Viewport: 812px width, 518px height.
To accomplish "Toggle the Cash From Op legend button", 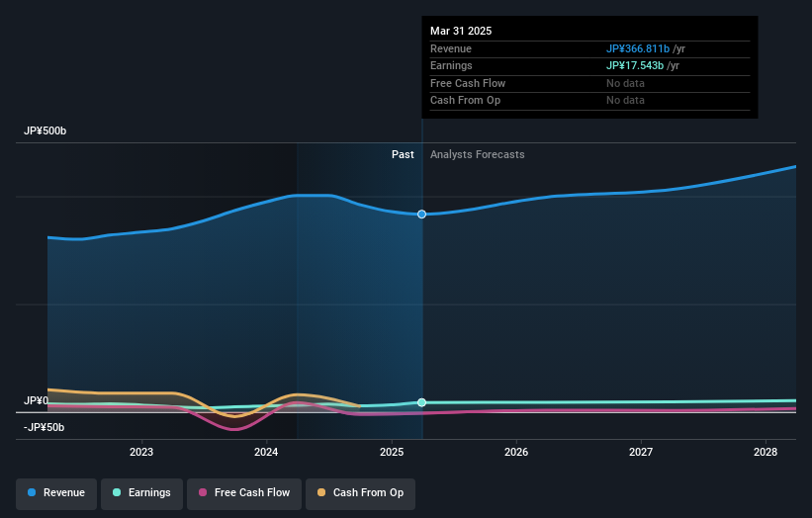I will (360, 492).
